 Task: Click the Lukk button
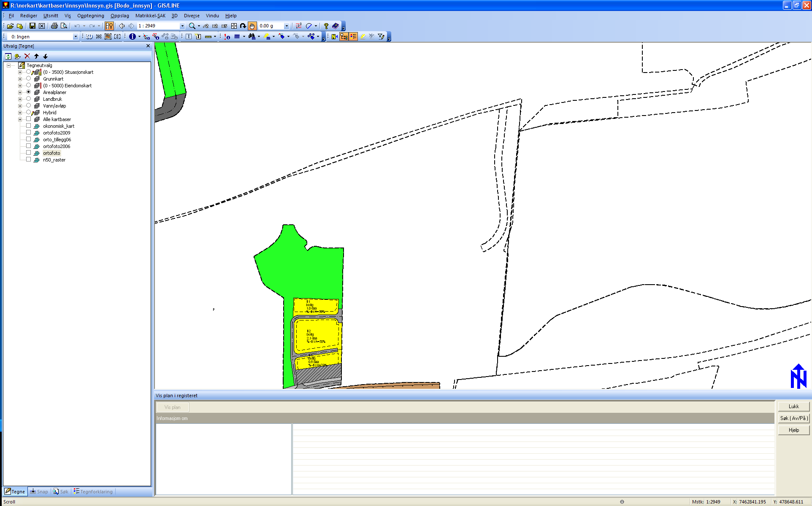point(793,406)
